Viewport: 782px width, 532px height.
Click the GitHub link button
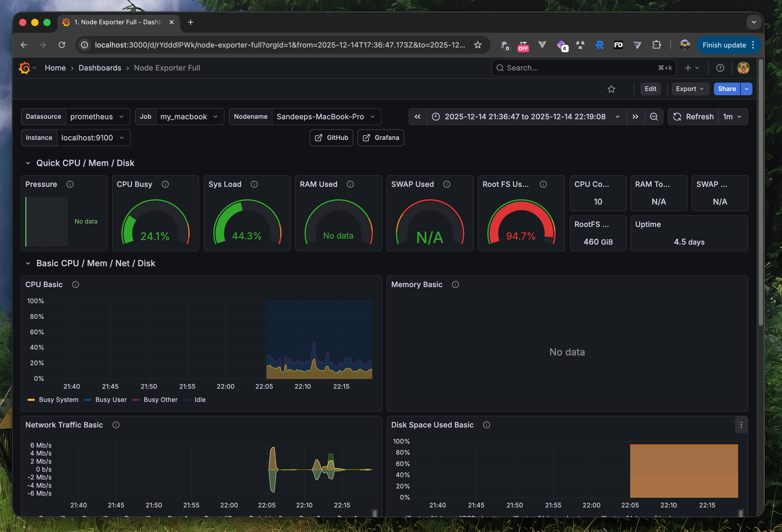click(x=331, y=138)
